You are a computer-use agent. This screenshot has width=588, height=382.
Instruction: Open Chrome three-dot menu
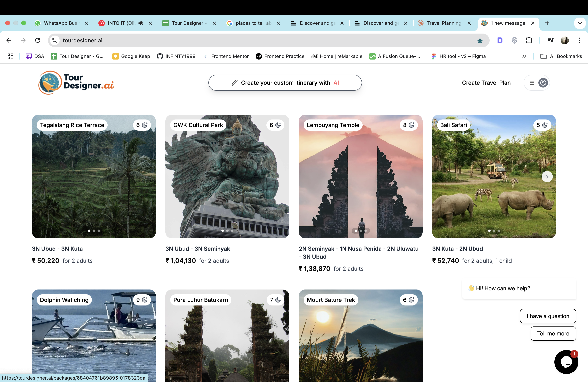579,40
